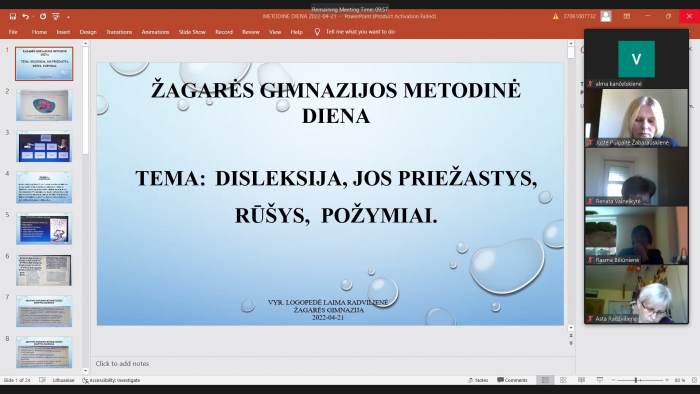Select slide 6 thumbnail
This screenshot has height=394, width=700.
(44, 270)
